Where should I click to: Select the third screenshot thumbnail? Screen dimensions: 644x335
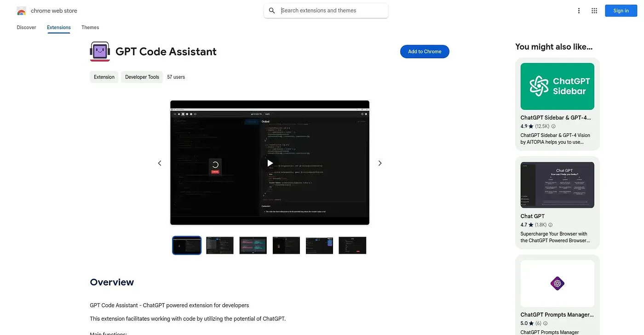click(253, 245)
